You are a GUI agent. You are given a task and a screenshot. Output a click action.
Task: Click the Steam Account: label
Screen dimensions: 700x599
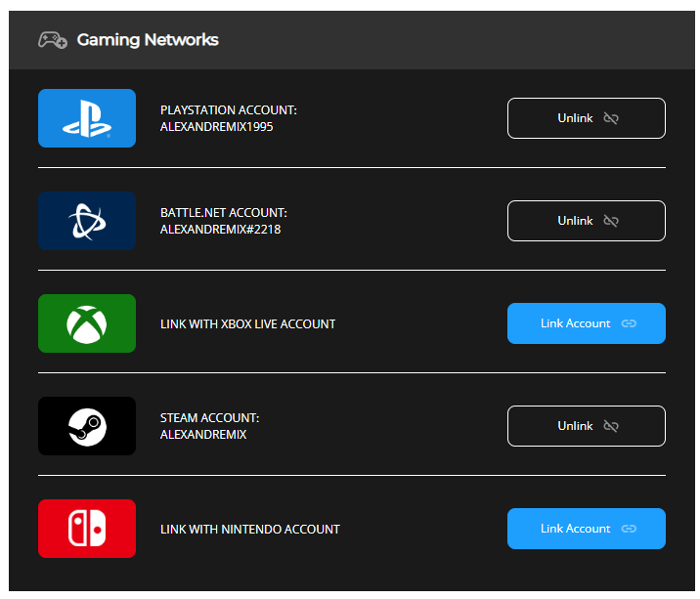210,418
